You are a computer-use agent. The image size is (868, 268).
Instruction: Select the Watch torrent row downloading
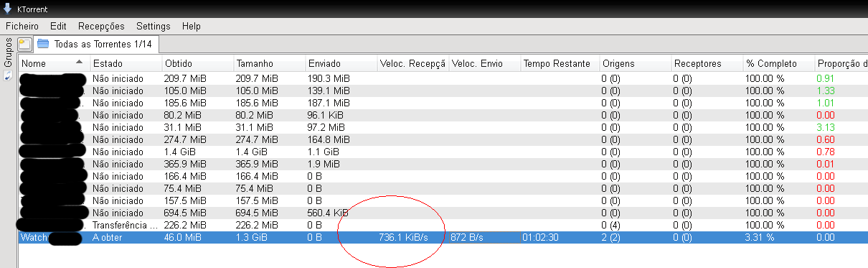(x=443, y=237)
